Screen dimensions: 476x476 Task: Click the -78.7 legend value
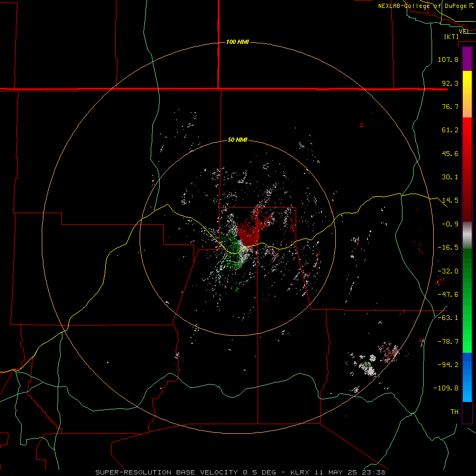[x=448, y=342]
